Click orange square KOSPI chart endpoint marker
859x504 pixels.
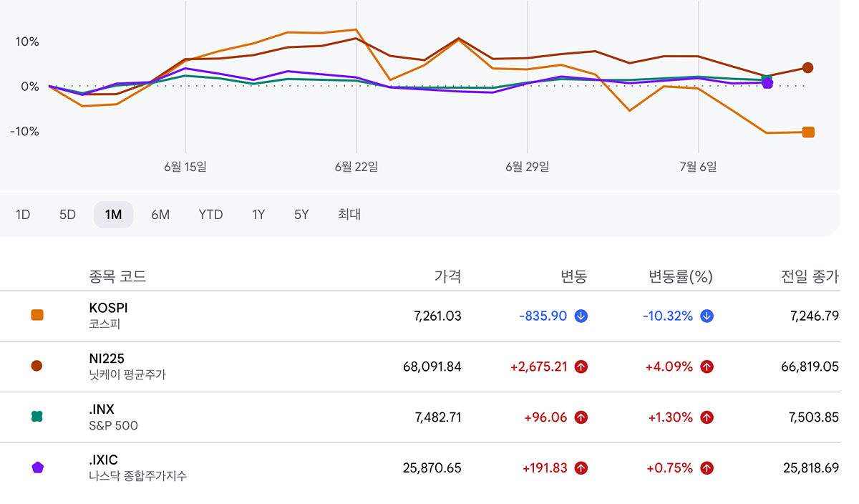coord(808,132)
